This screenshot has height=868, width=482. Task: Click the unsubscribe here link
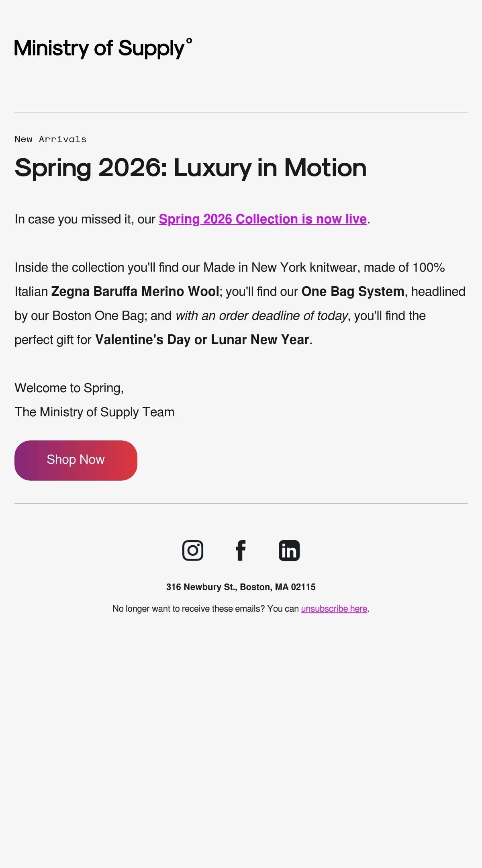click(x=334, y=609)
